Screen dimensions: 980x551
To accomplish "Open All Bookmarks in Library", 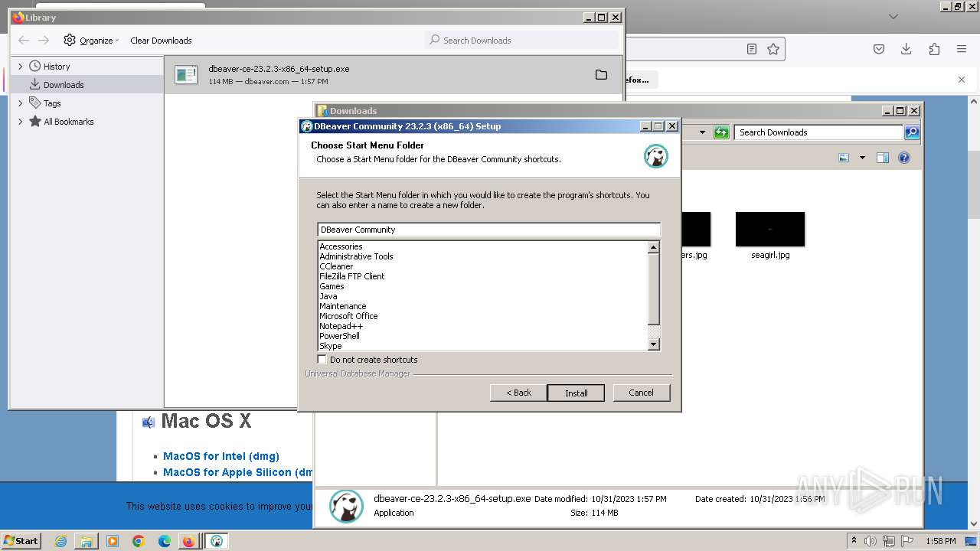I will (x=68, y=122).
